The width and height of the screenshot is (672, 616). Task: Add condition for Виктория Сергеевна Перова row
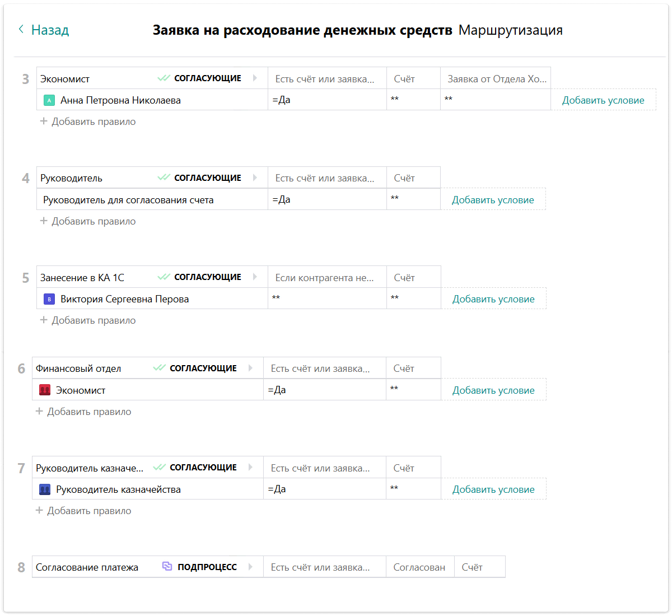coord(493,299)
